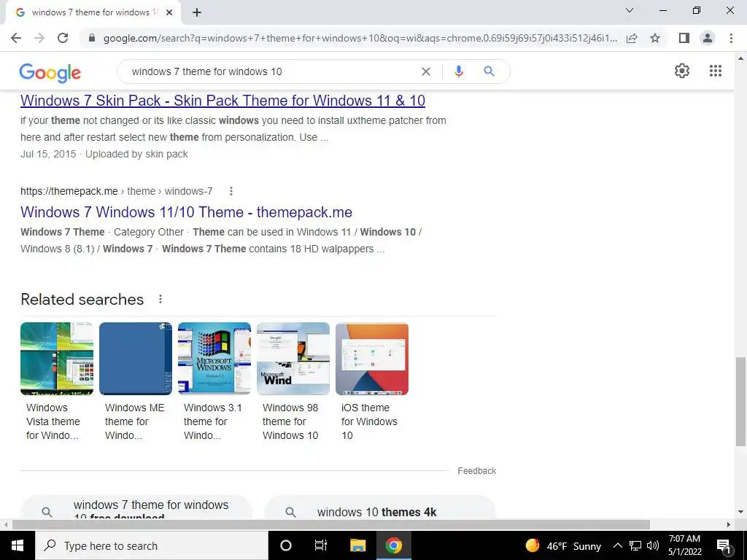
Task: Close the windows 7 theme tab
Action: 169,12
